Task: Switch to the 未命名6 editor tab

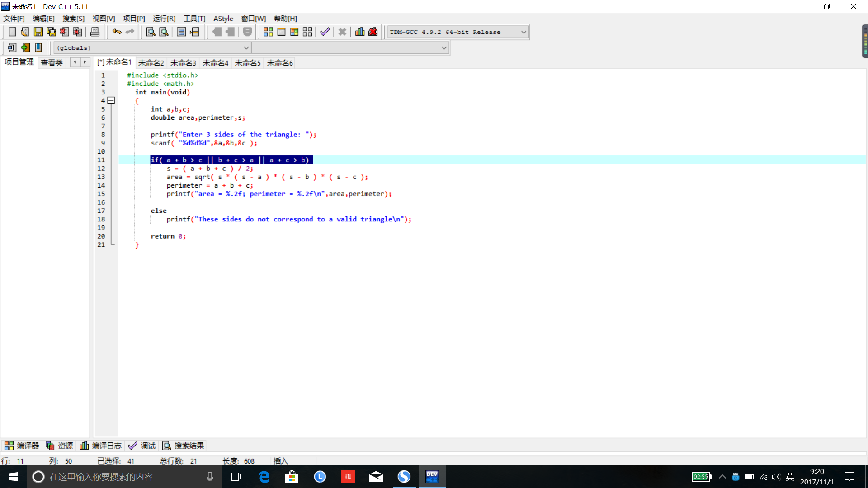Action: (280, 63)
